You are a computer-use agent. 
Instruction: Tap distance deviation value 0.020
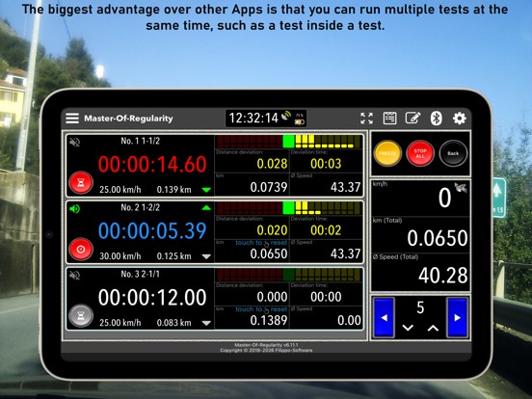click(x=272, y=230)
